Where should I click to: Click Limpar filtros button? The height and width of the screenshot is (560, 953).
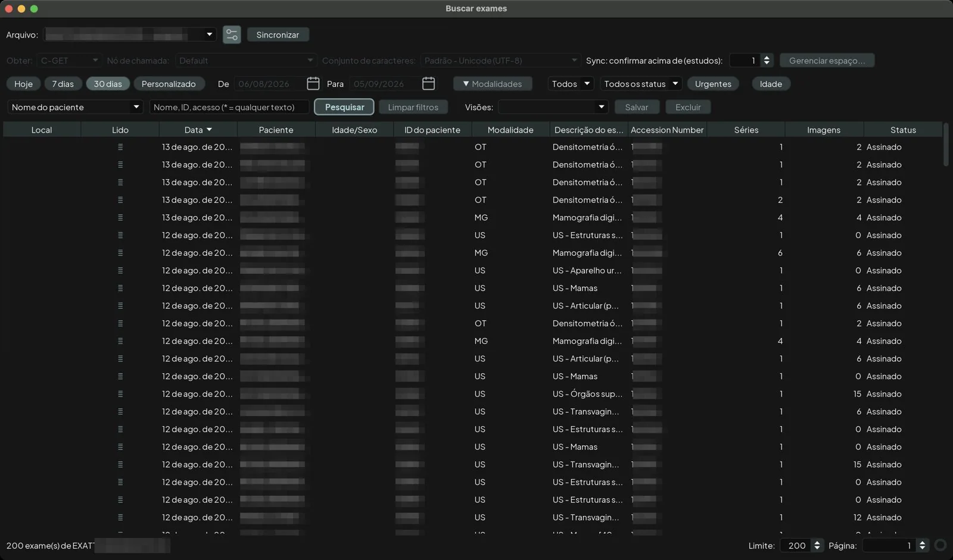413,107
